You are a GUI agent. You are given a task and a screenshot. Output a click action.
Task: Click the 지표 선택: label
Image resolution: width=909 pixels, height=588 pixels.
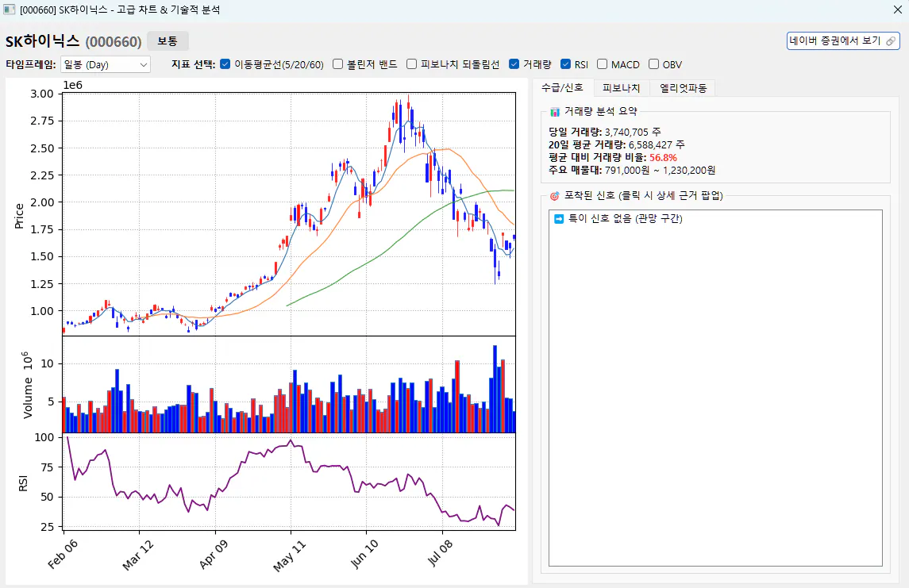(193, 64)
